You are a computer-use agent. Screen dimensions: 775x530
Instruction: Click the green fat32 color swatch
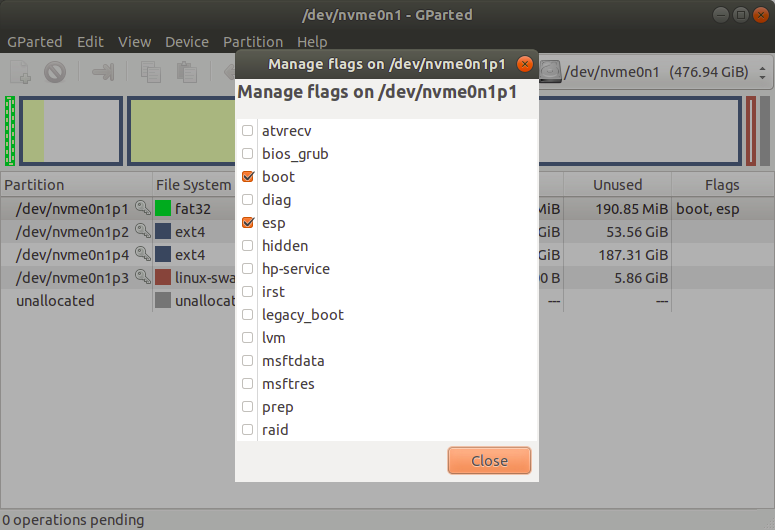[164, 209]
